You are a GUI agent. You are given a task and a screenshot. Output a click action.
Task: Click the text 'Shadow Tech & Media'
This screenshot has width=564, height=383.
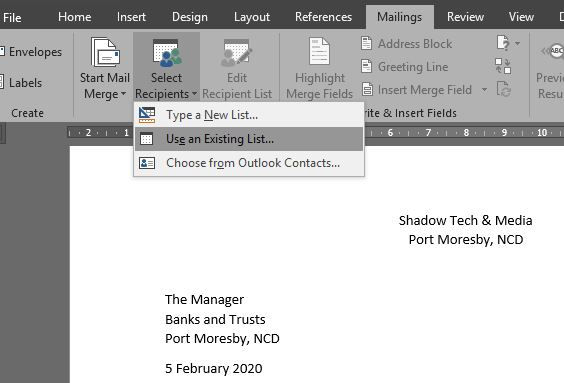coord(465,220)
